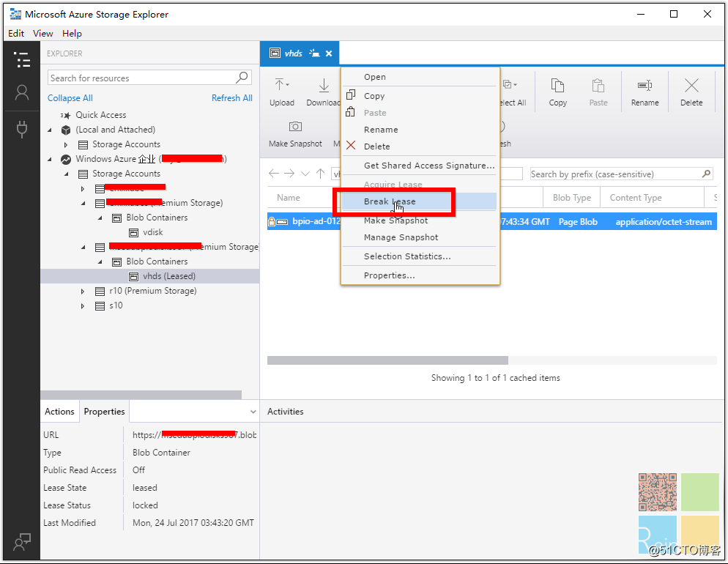Close the vhds tab
The image size is (728, 564).
point(329,53)
